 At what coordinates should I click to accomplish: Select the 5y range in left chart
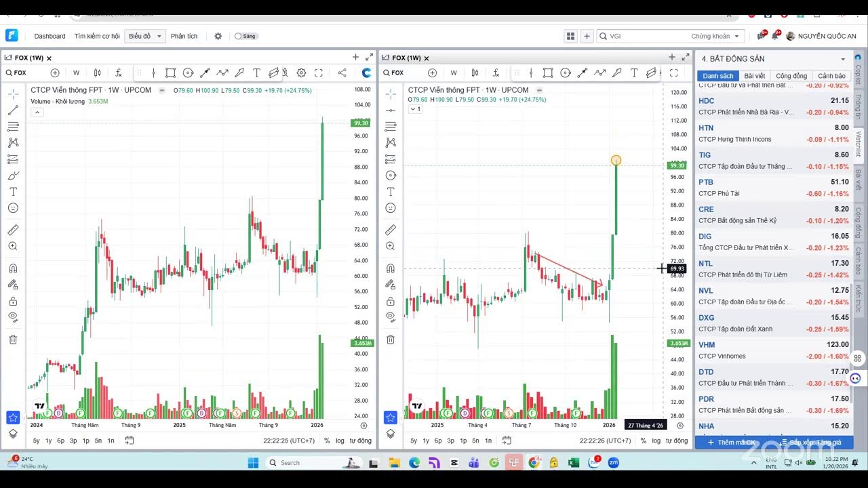pos(36,441)
